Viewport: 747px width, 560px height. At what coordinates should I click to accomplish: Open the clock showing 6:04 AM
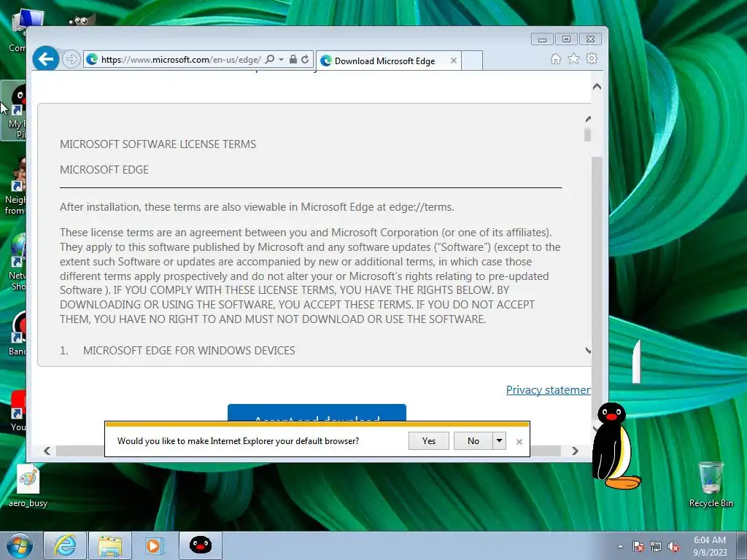[x=710, y=546]
